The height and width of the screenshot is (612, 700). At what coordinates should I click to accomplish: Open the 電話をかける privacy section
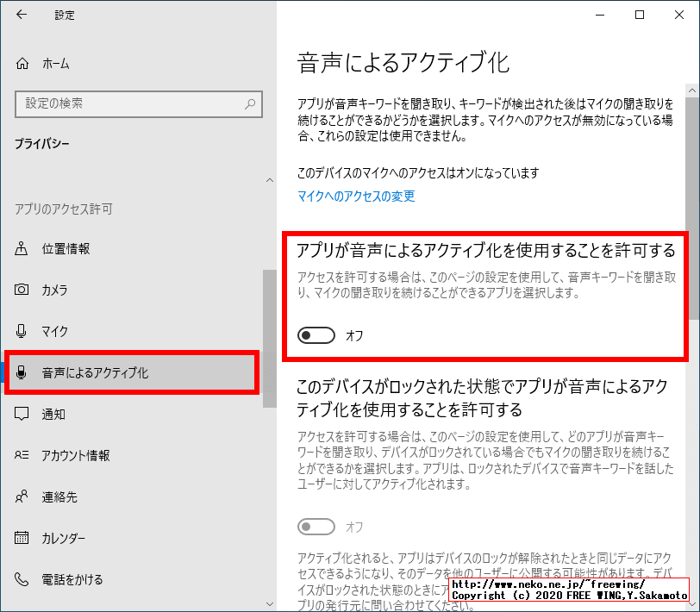(19, 579)
